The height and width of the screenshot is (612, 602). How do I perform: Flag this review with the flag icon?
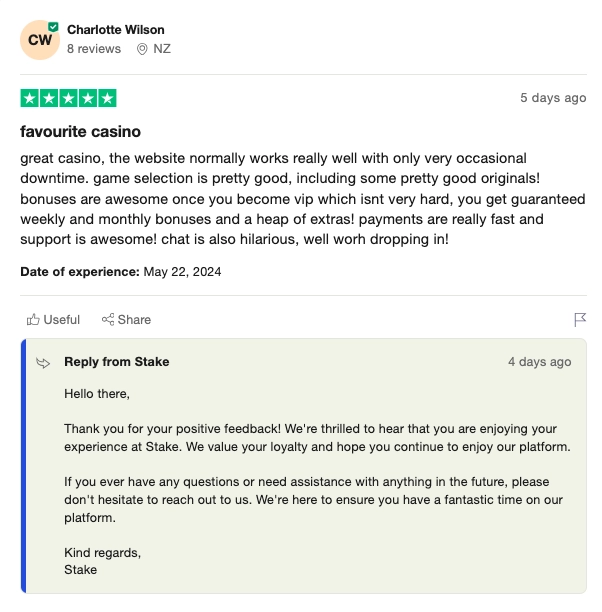[x=580, y=319]
